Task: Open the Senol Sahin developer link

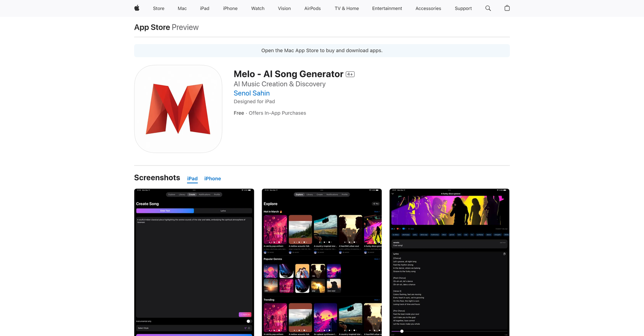Action: click(x=251, y=93)
